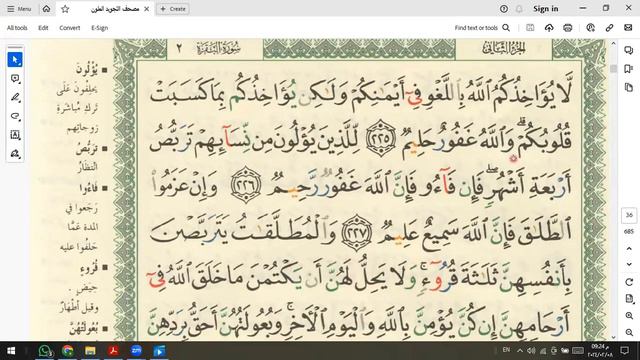
Task: Switch to Adobe Acrobat taskbar icon
Action: coord(113,351)
